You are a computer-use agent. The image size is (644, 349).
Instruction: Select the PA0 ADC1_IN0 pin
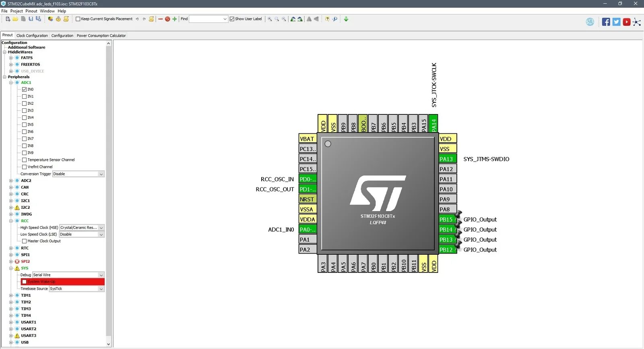click(x=308, y=230)
